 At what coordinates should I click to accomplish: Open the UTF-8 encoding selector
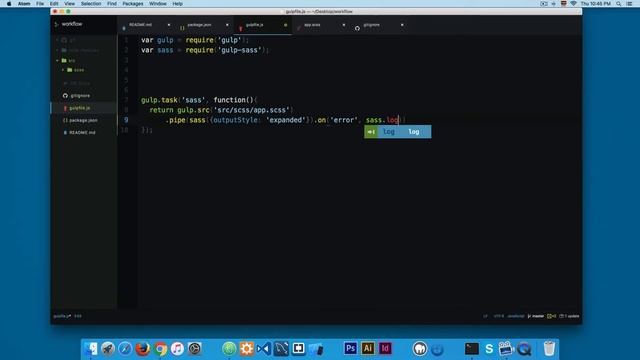coord(499,316)
